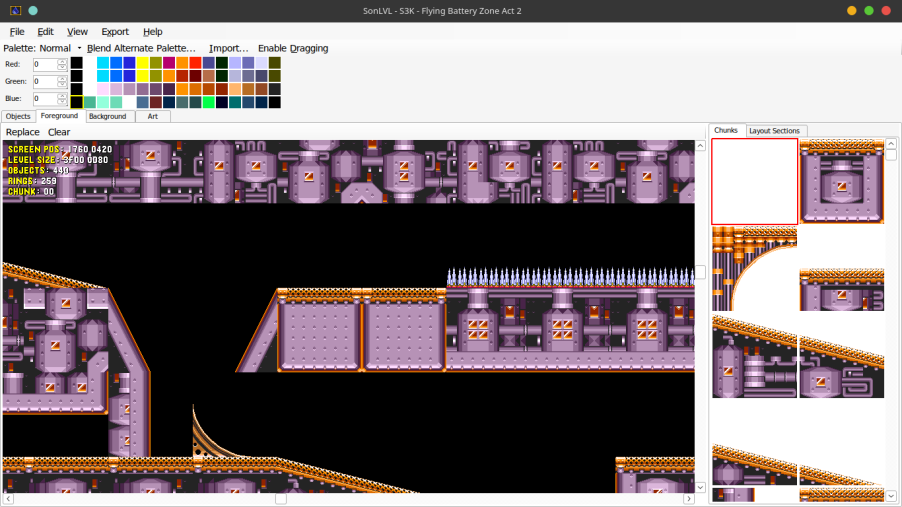Select the dark maroon swatch in second row

[x=196, y=76]
